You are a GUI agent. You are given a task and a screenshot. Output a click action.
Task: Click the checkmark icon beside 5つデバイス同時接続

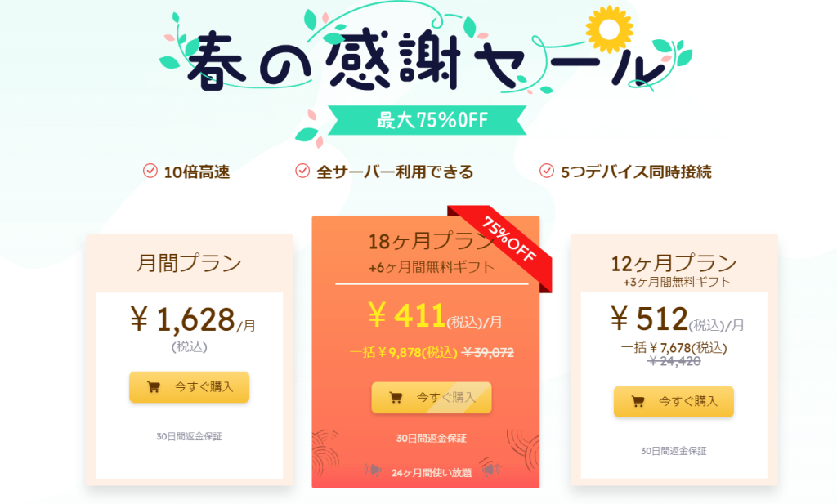click(x=547, y=171)
